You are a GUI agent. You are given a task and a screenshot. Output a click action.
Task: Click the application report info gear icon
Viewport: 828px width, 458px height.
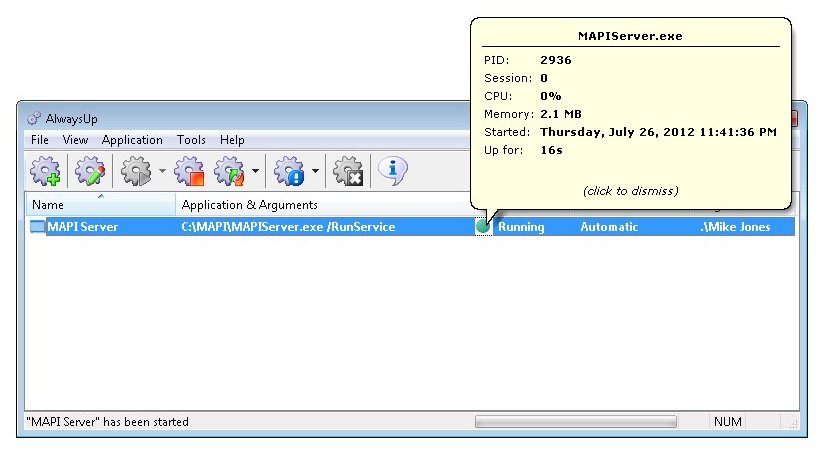coord(289,171)
